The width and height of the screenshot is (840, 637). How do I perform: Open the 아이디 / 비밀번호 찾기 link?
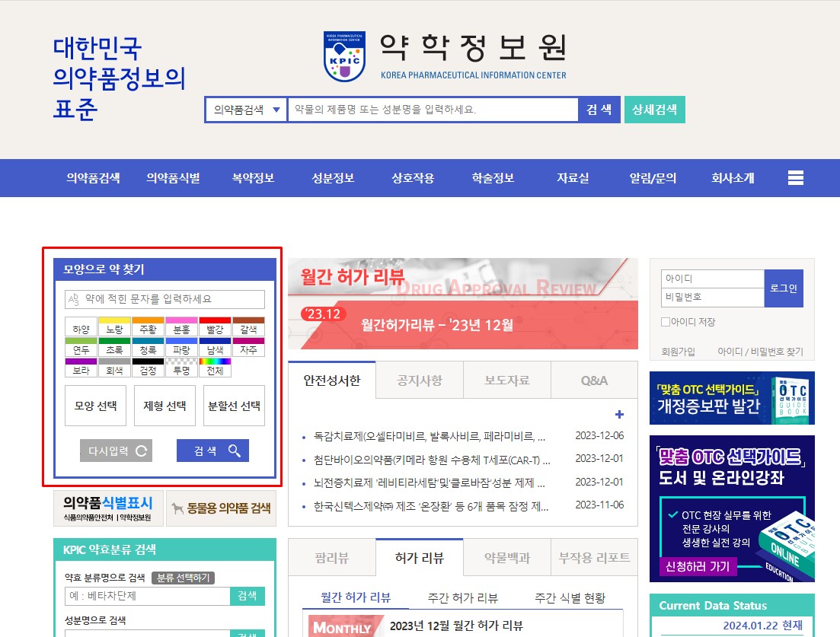pyautogui.click(x=760, y=352)
